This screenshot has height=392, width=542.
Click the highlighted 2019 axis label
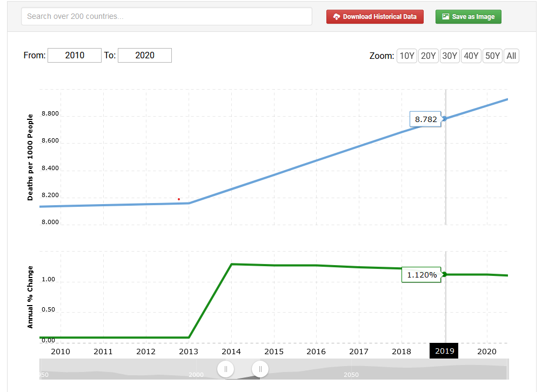point(444,351)
